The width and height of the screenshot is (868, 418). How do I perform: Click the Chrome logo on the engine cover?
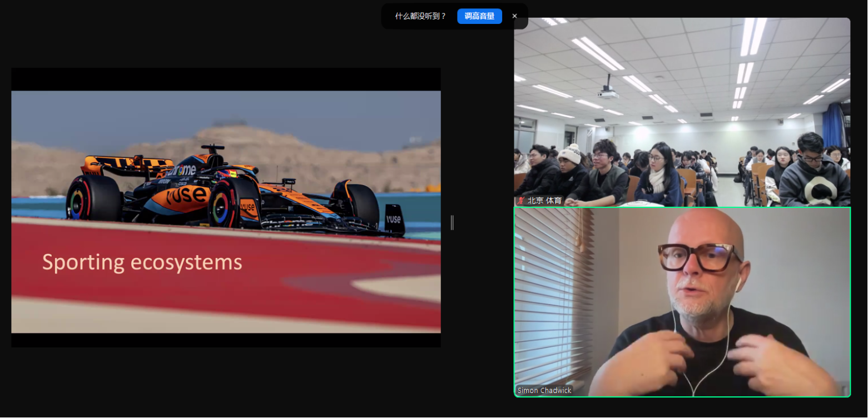point(185,170)
